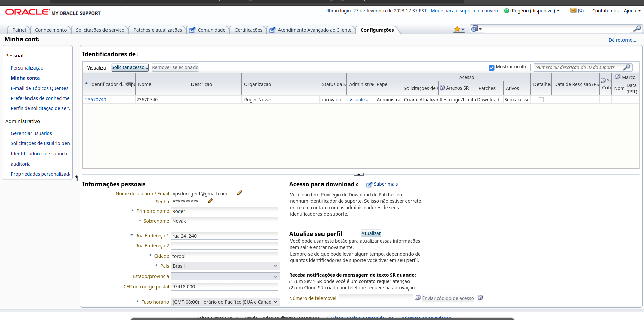Open the Patches e atualizações tab

[158, 30]
